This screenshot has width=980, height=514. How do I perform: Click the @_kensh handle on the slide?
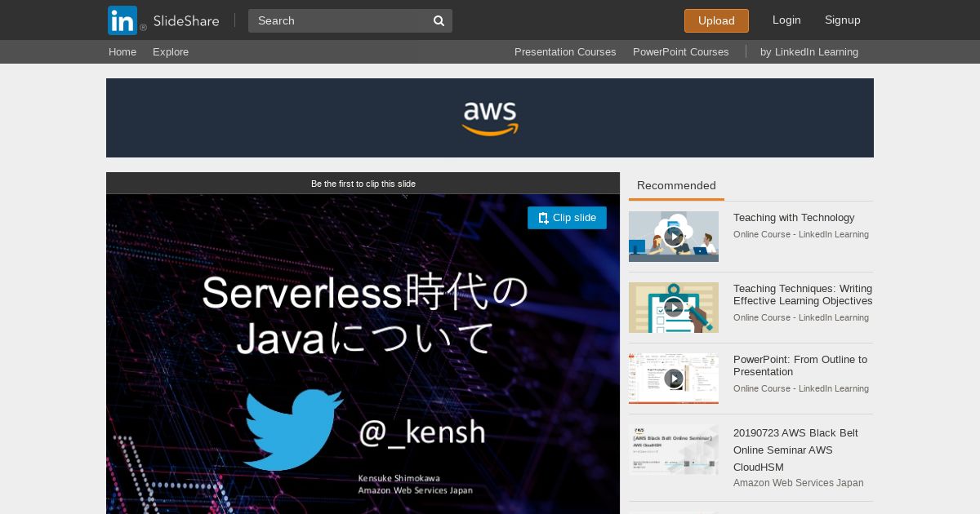[421, 432]
